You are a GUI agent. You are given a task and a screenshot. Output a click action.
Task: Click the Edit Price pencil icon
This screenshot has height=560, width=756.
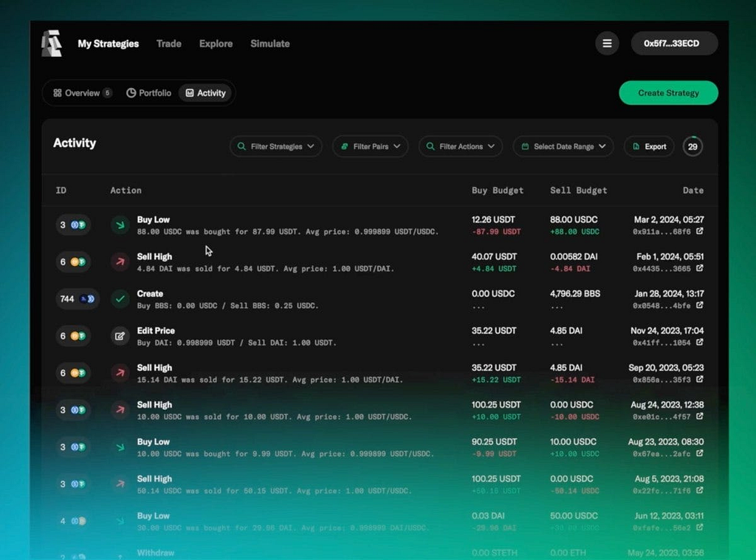point(120,336)
